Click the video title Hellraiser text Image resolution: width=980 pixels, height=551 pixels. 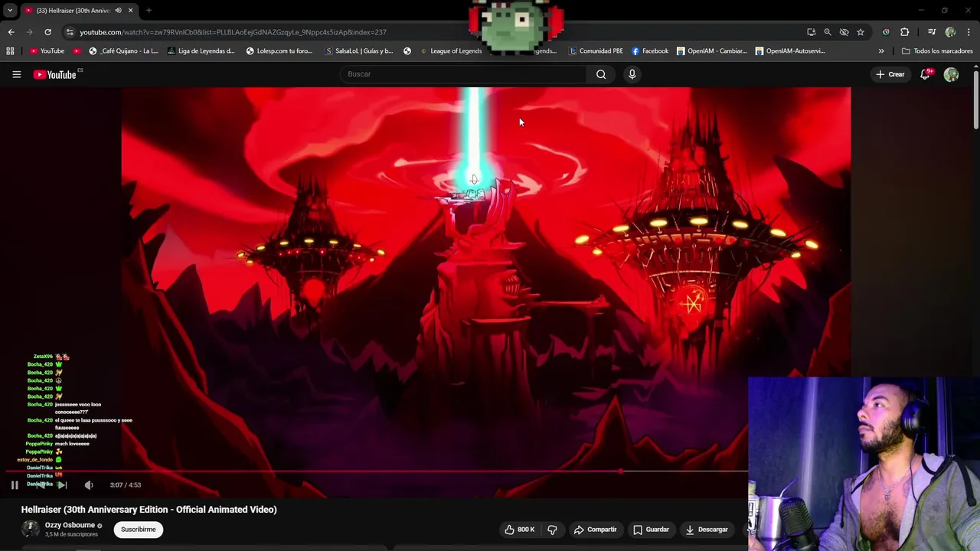[x=149, y=510]
